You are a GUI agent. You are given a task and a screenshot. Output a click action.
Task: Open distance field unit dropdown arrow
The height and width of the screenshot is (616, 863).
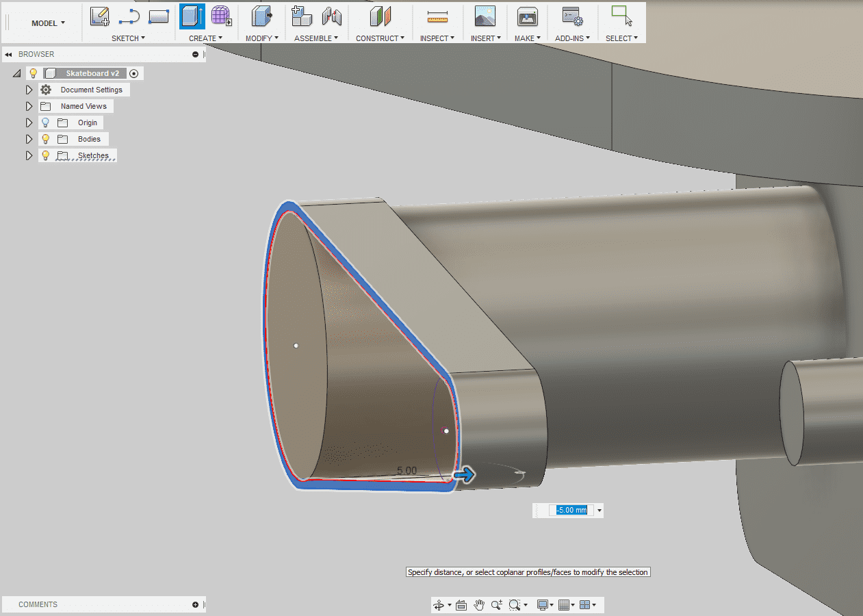click(600, 511)
